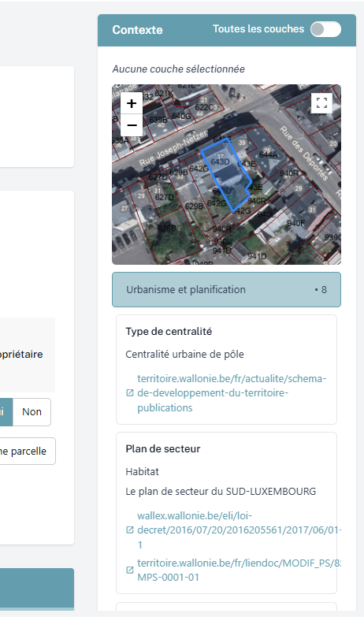Image resolution: width=364 pixels, height=617 pixels.
Task: Click the Contexte panel title
Action: pyautogui.click(x=137, y=30)
